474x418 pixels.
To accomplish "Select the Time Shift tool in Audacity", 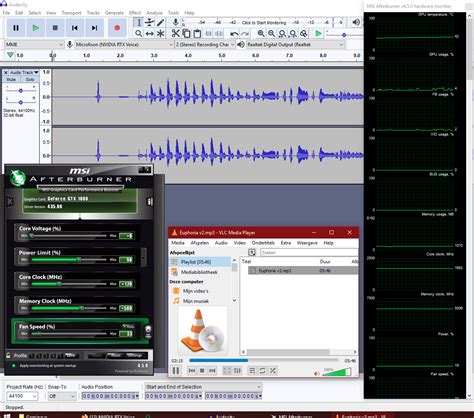I will click(150, 33).
